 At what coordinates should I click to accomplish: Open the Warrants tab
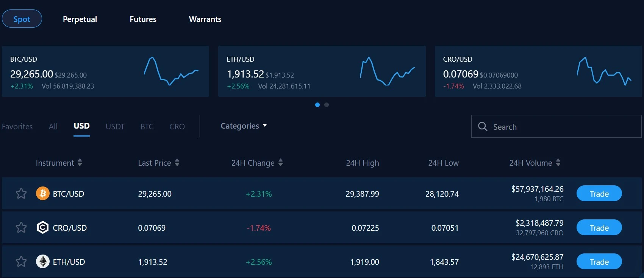[x=205, y=19]
